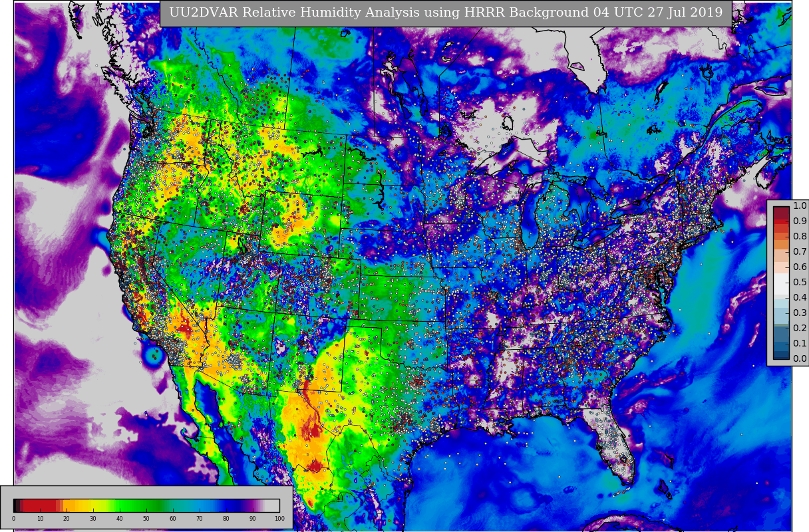Click the 0.7 label on right colorbar

click(800, 252)
